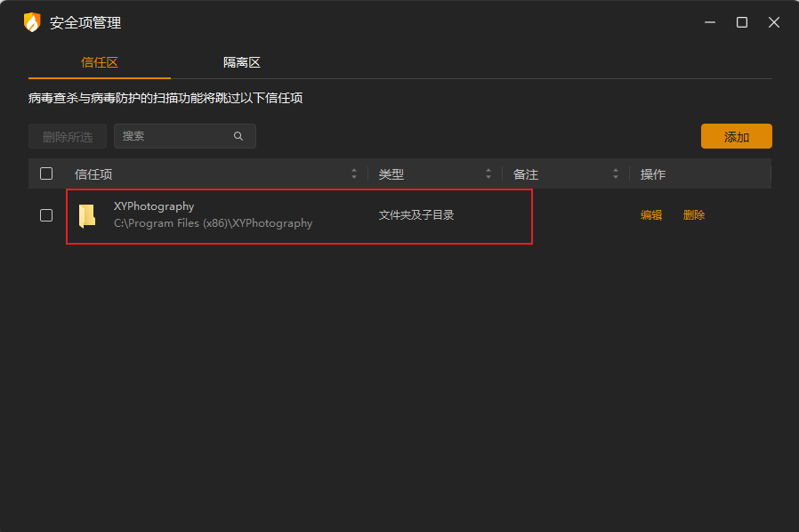
Task: Click the 文件夹及子目录 type cell
Action: point(416,215)
